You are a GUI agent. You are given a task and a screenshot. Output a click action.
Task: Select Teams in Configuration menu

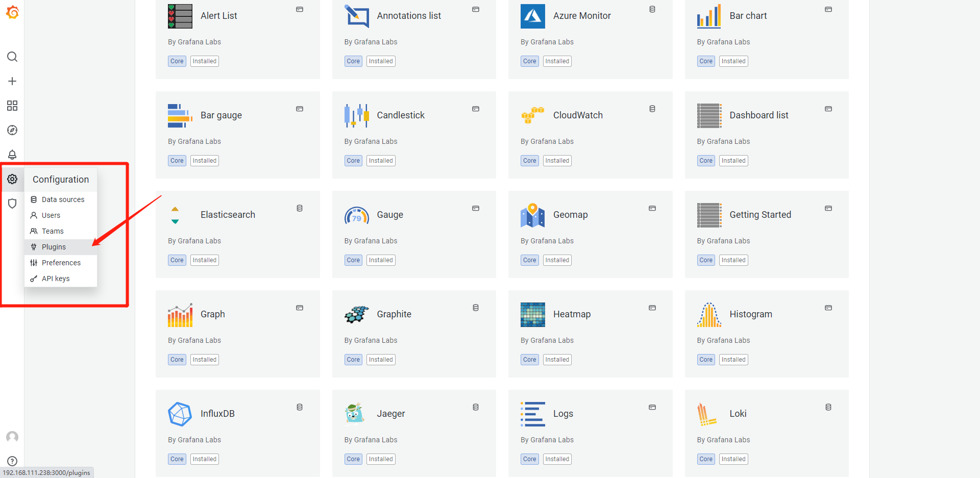pos(61,231)
